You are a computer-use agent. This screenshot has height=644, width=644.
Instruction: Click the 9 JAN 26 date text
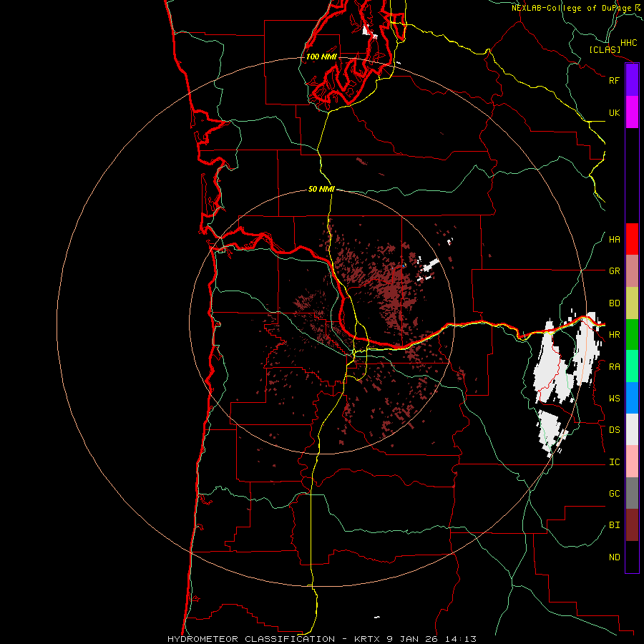pos(414,639)
